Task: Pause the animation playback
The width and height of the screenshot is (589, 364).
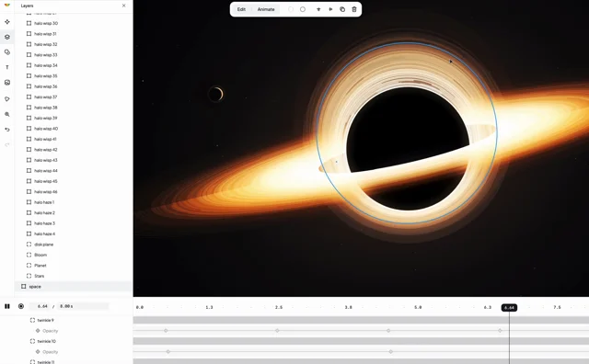Action: point(7,306)
